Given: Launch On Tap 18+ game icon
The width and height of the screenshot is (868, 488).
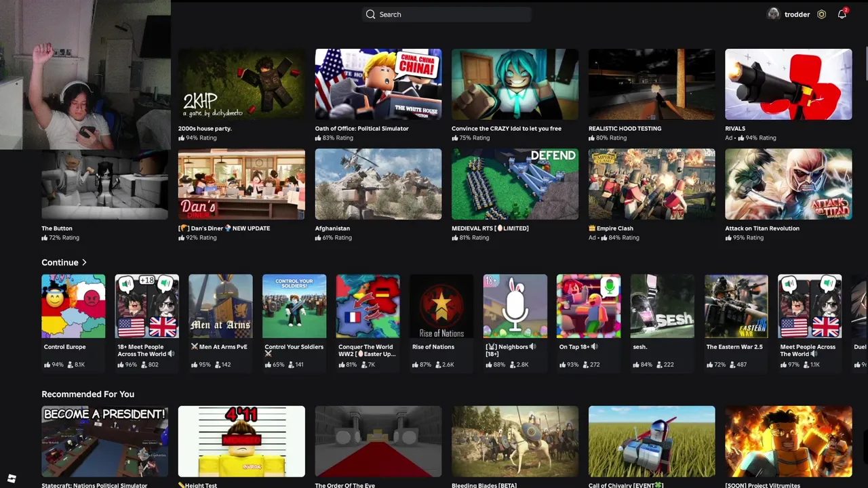Looking at the screenshot, I should point(589,306).
